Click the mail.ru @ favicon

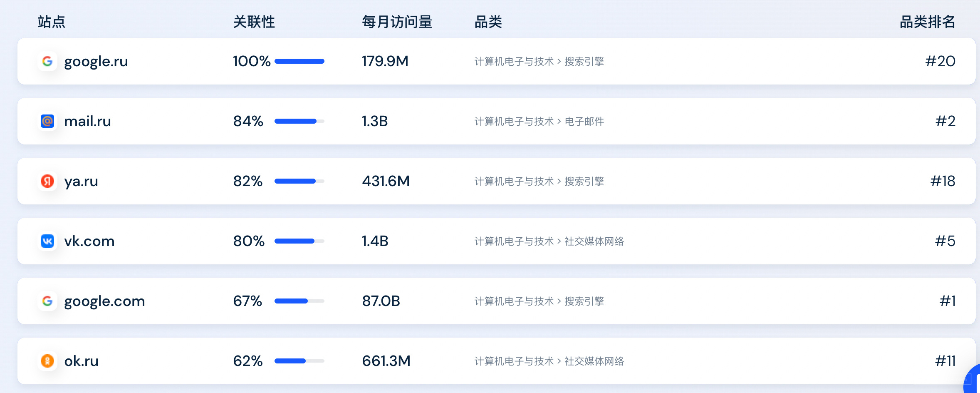47,121
